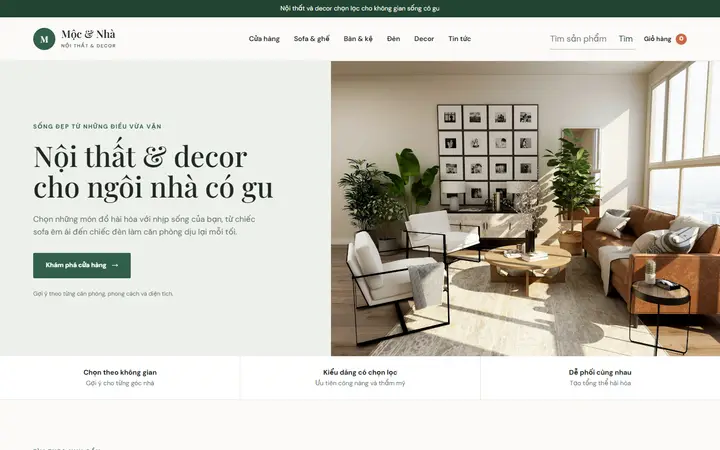Screen dimensions: 720x450
Task: Focus the Tìm sản phẩm search field
Action: coord(579,39)
